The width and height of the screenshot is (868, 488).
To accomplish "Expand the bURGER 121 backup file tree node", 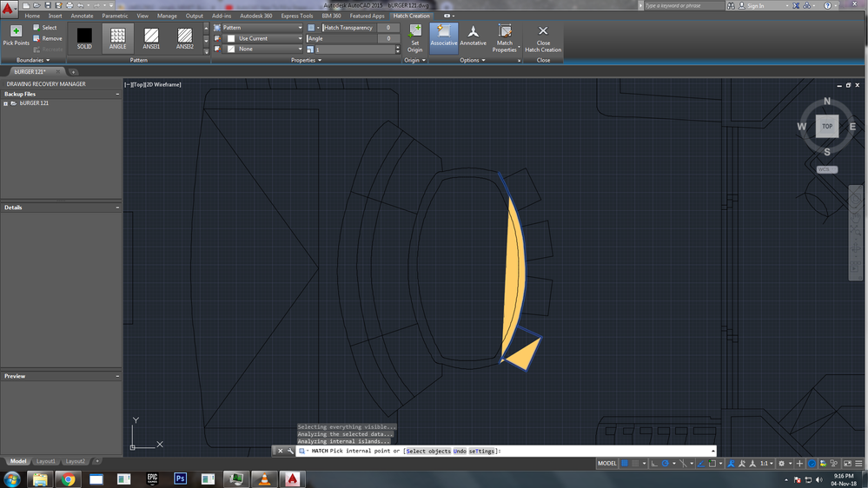I will [5, 103].
